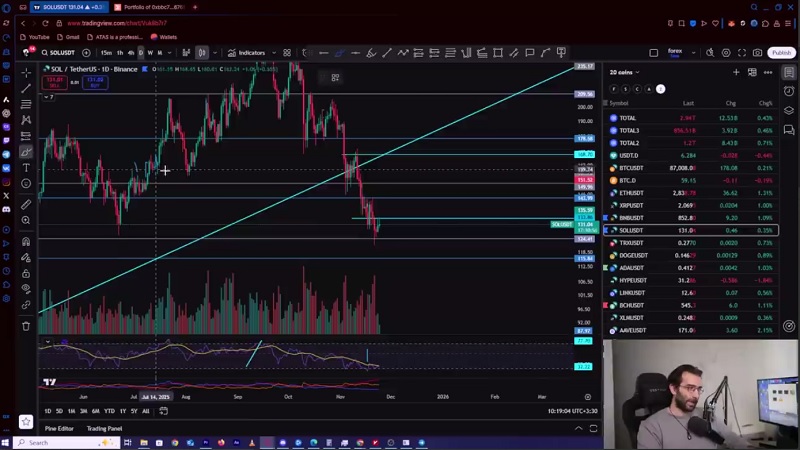Open the Pine Editor tab

tap(59, 428)
